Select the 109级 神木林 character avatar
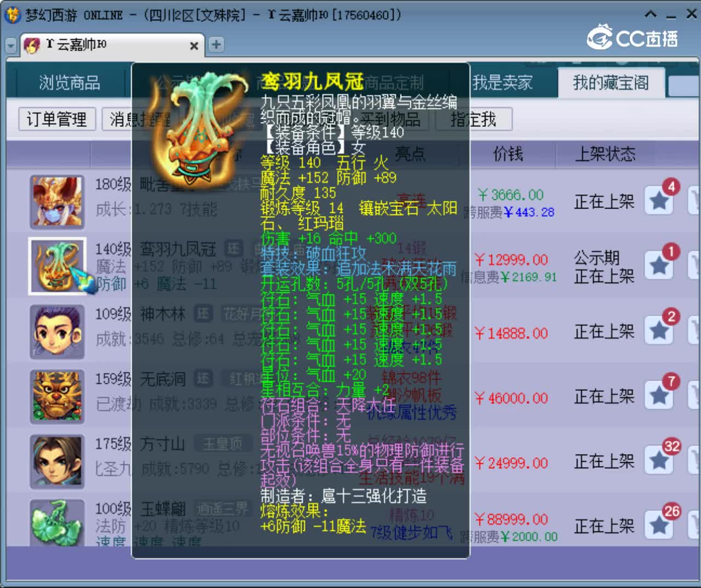 click(57, 331)
